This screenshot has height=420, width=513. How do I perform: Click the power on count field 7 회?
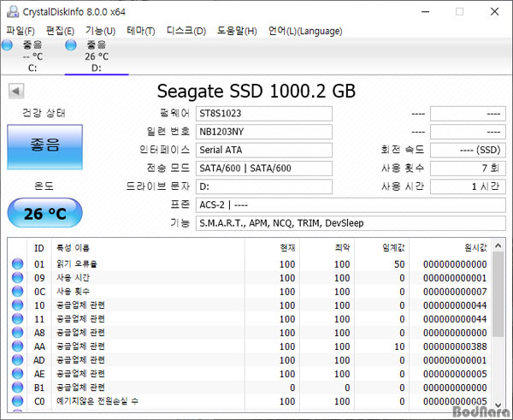click(468, 169)
